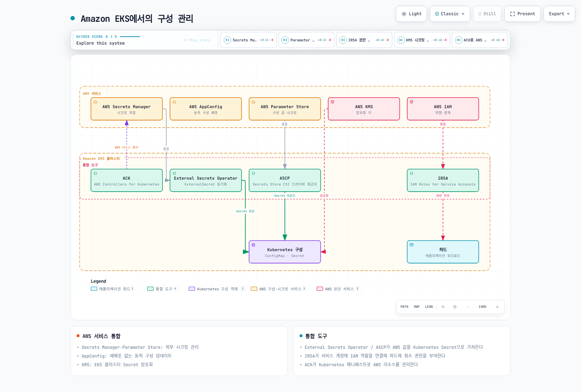Activate PATH mode in canvas toolbar
This screenshot has height=392, width=581.
pos(404,307)
